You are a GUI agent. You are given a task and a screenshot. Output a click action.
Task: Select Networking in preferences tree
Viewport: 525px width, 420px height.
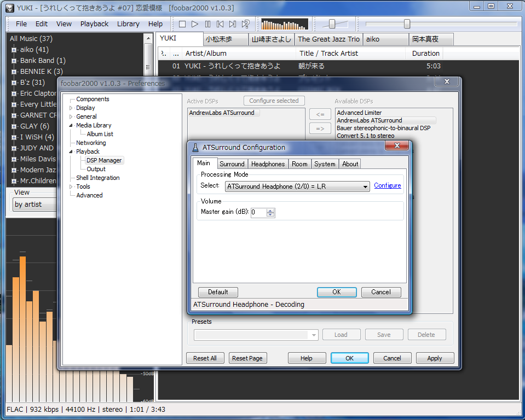point(91,143)
